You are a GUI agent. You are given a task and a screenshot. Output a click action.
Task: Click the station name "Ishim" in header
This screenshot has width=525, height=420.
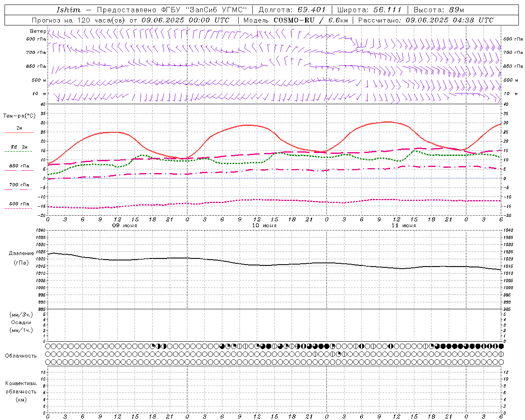(x=68, y=10)
